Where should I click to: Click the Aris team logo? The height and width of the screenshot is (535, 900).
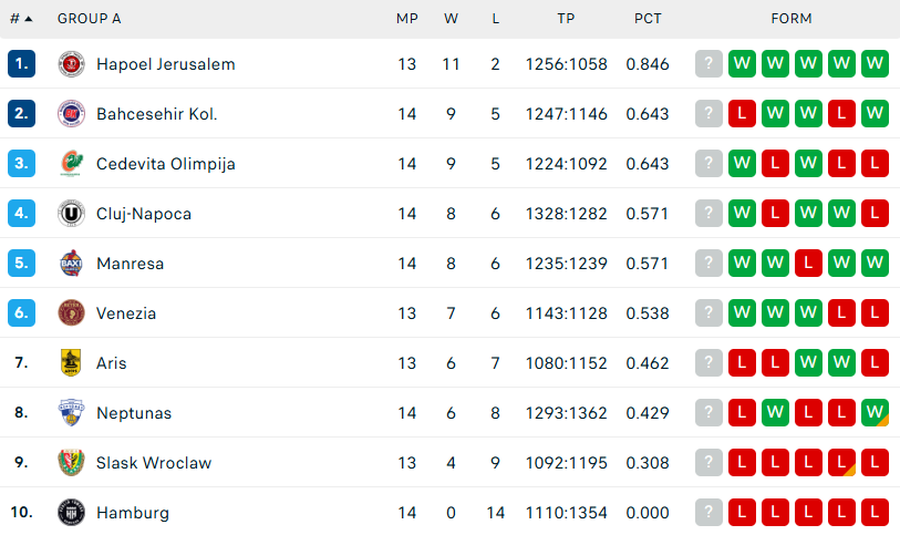click(x=71, y=363)
